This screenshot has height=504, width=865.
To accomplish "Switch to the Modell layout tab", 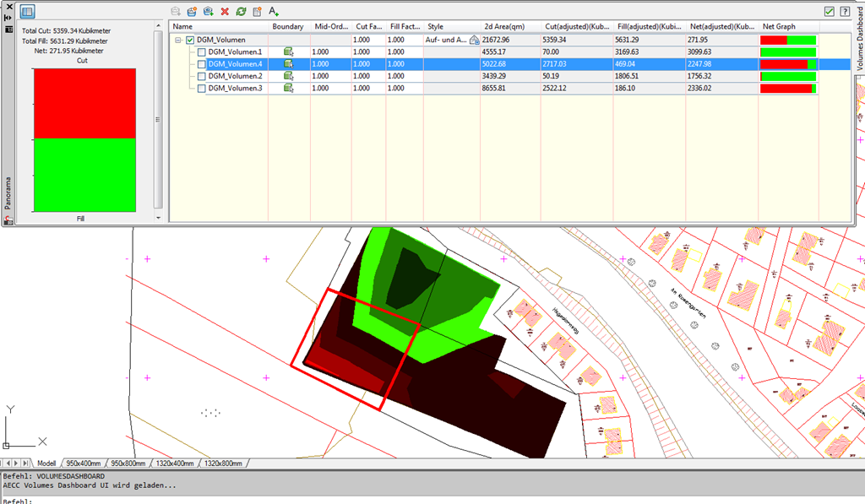I will pos(46,463).
